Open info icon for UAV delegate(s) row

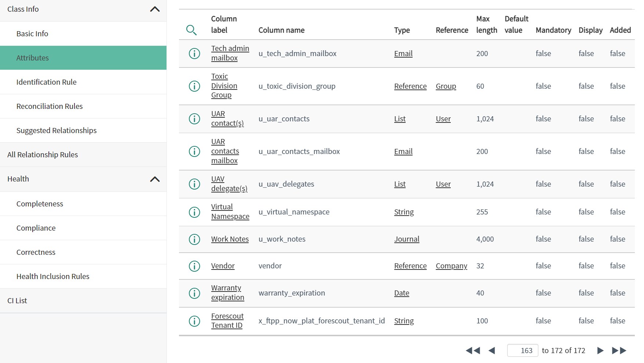[194, 184]
